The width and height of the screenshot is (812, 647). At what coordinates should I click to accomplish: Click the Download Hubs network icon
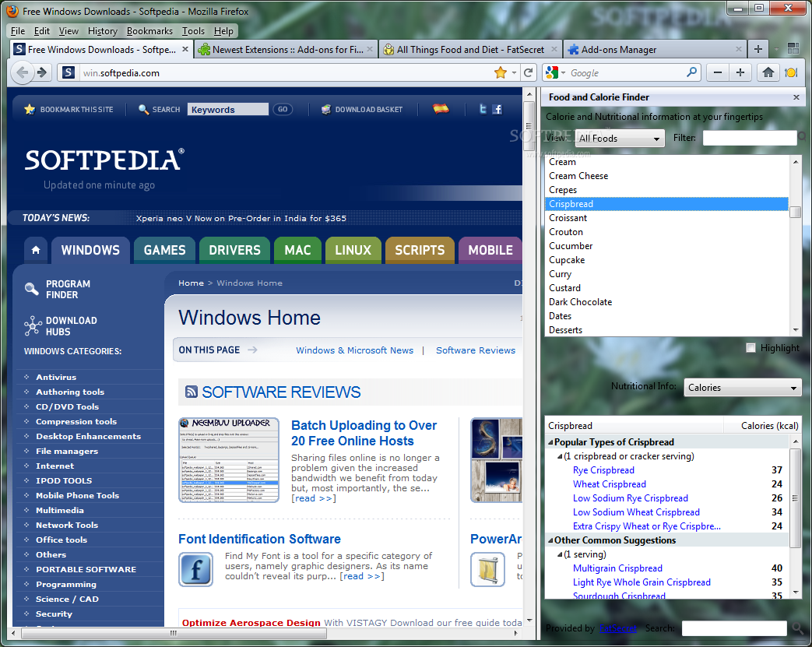tap(33, 325)
